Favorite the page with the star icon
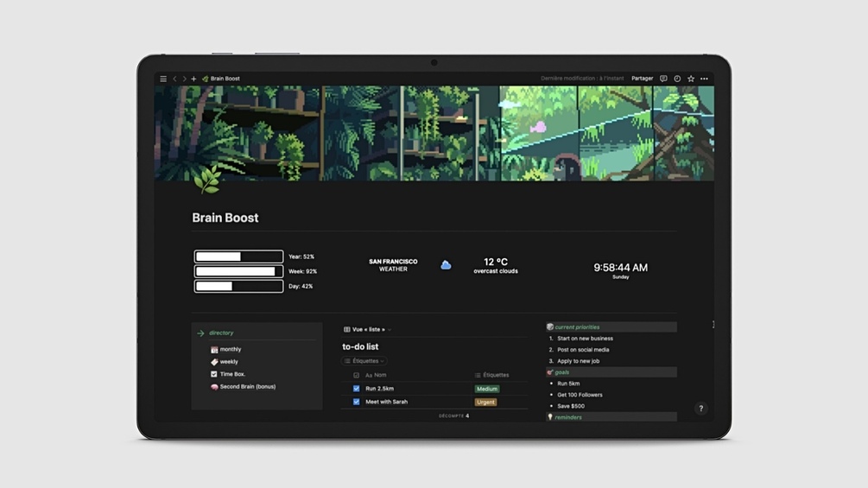Viewport: 868px width, 488px height. pos(691,79)
